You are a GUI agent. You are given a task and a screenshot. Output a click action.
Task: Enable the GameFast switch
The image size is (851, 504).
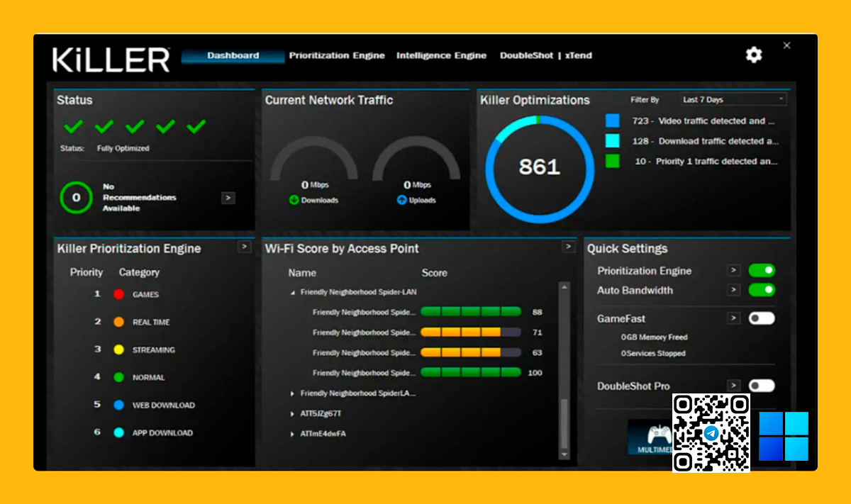pos(762,318)
